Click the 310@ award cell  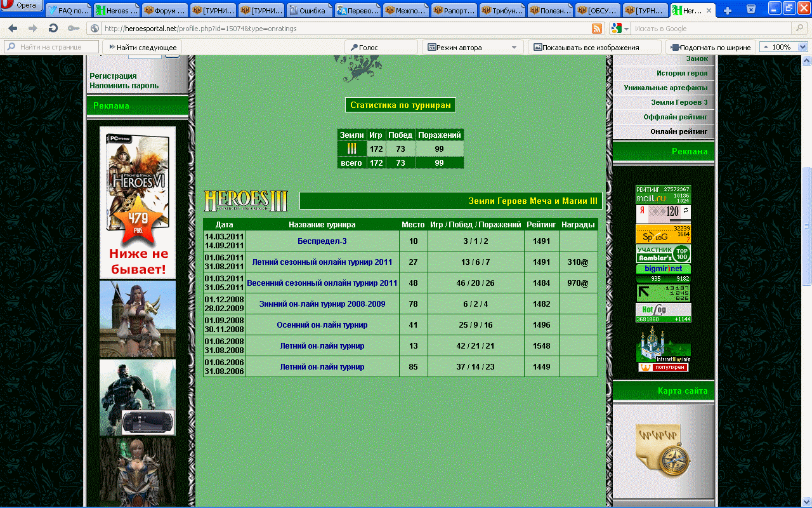click(x=578, y=262)
